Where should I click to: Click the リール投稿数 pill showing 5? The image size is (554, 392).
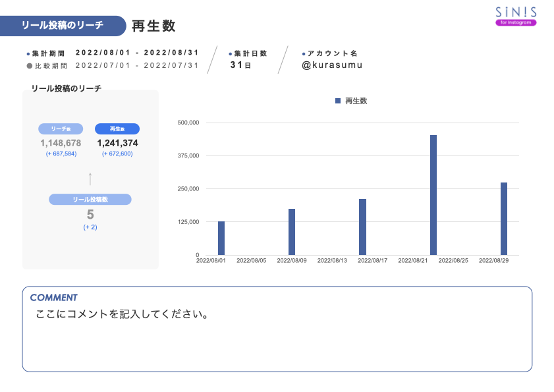(x=90, y=199)
